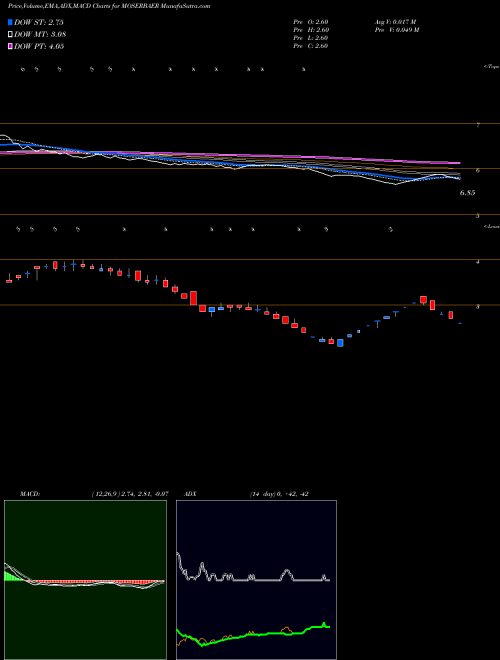Click the 'Pre O: 2.60' open value

[311, 22]
